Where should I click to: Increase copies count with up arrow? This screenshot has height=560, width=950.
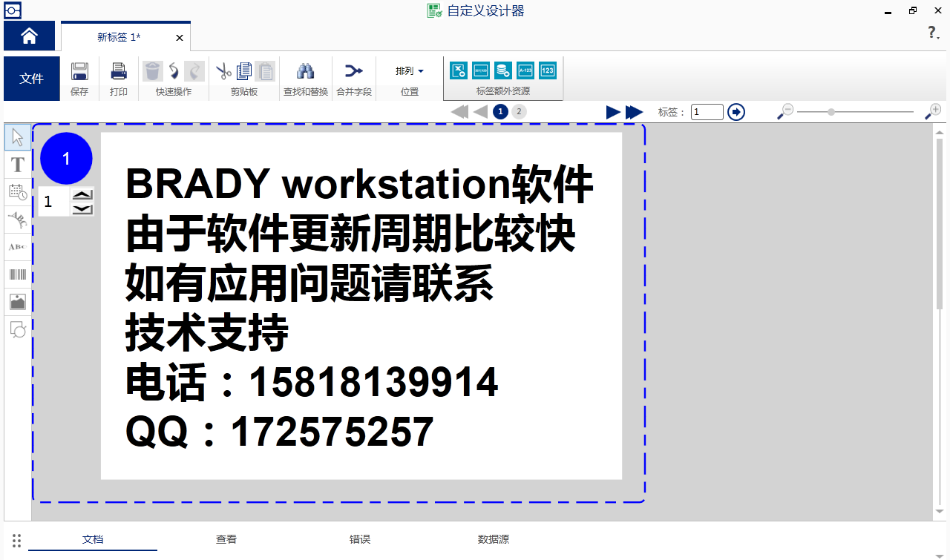pos(82,194)
